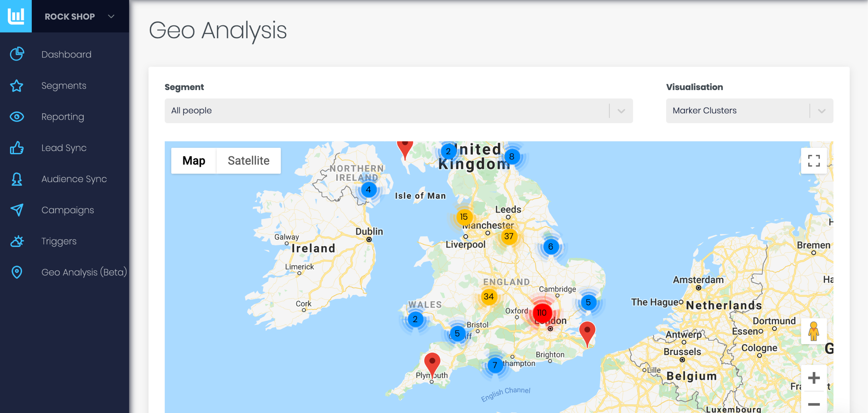868x413 pixels.
Task: Switch map to Satellite view
Action: click(248, 160)
